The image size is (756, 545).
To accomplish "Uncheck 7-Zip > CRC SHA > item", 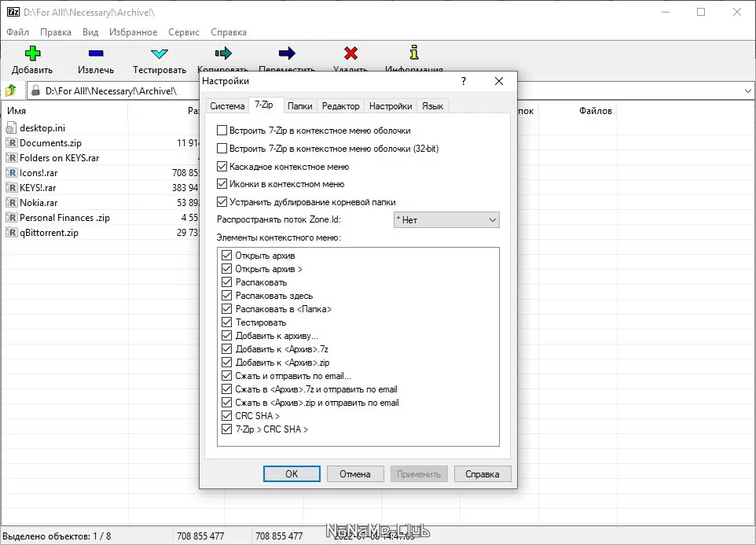I will 226,429.
